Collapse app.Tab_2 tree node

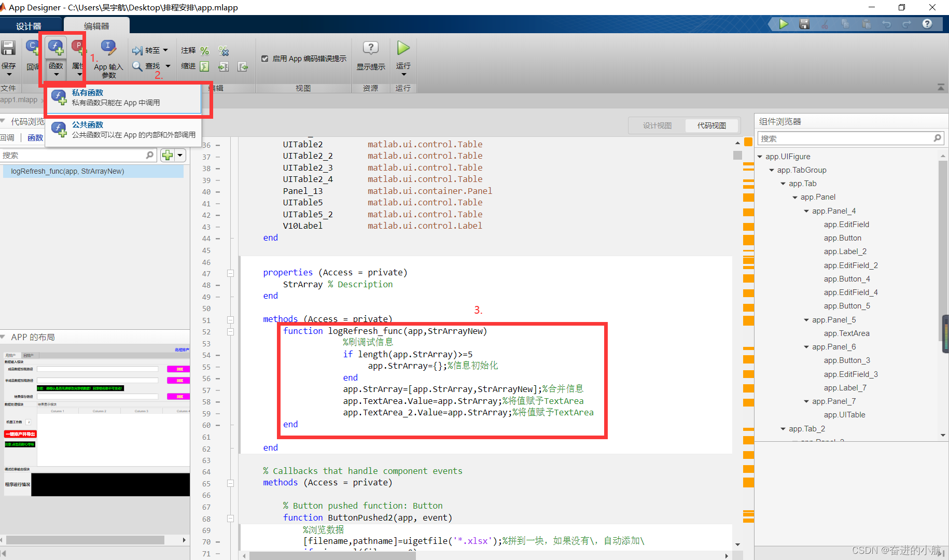coord(783,429)
